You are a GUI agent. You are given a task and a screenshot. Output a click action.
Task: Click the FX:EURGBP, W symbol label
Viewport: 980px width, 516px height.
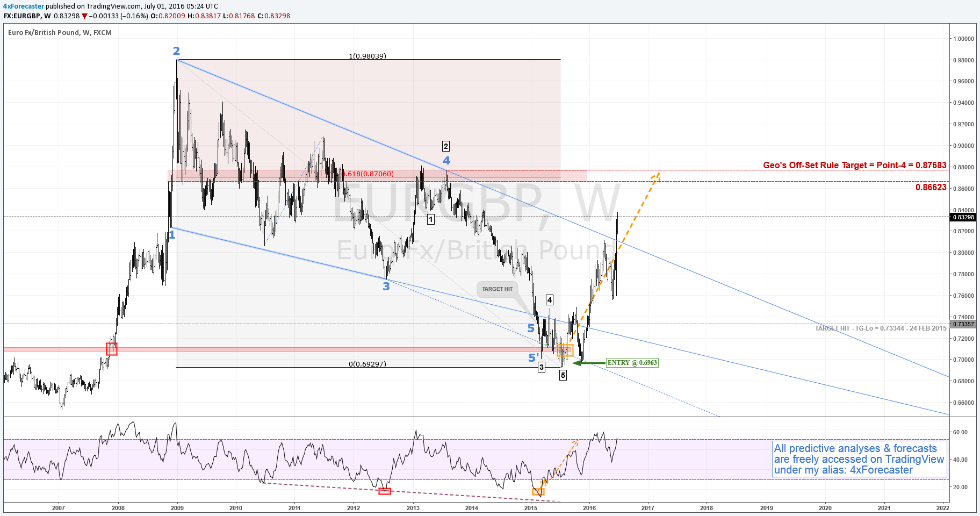27,16
